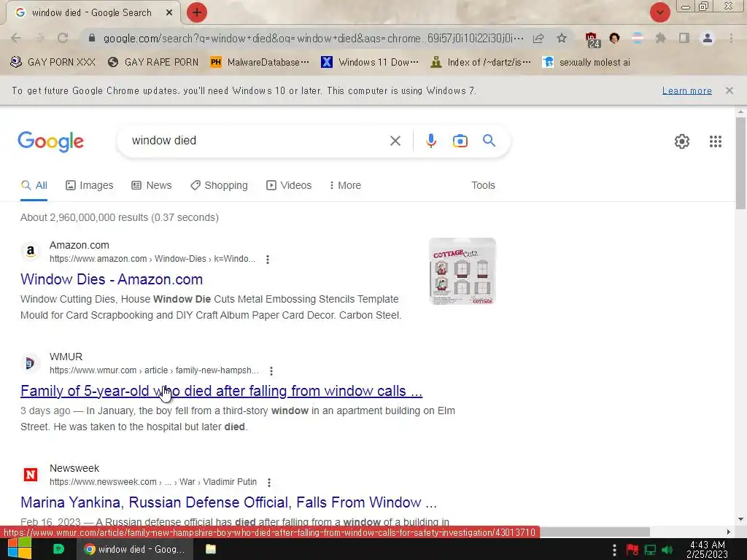747x560 pixels.
Task: Click the horizontal page scrollbar
Action: tap(595, 532)
